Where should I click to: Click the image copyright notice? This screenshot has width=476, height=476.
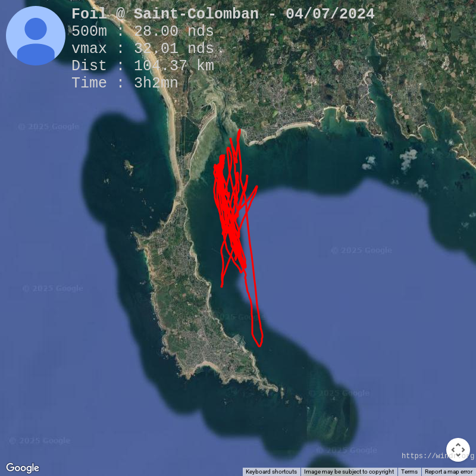coord(349,471)
